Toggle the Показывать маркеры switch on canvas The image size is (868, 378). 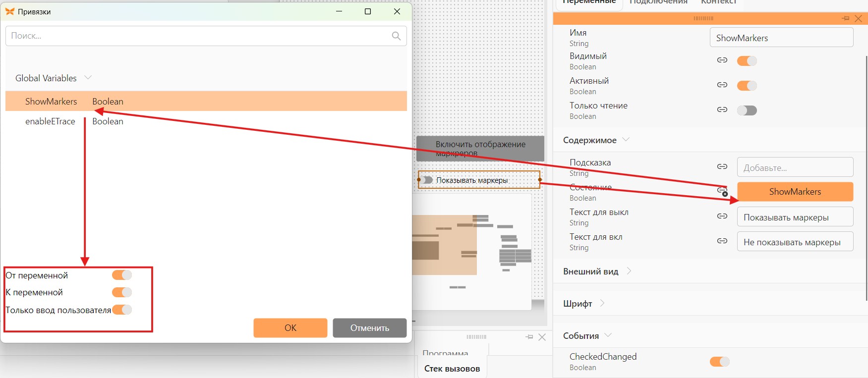(x=427, y=180)
